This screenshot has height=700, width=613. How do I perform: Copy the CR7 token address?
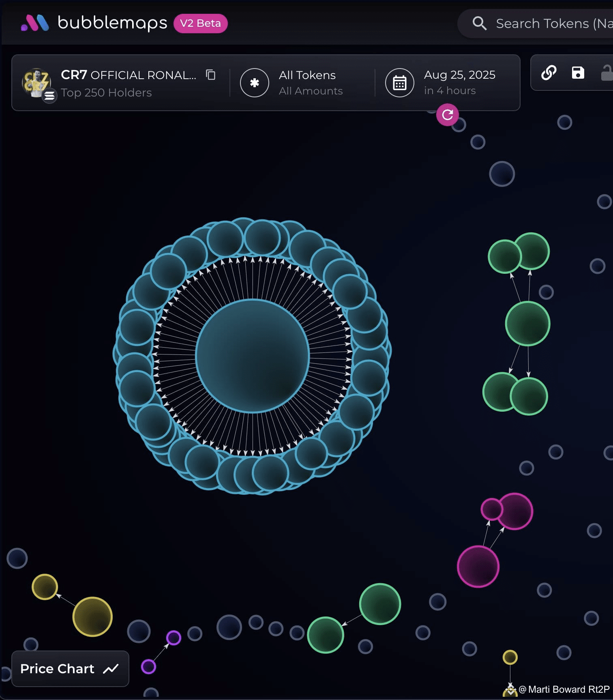[211, 75]
